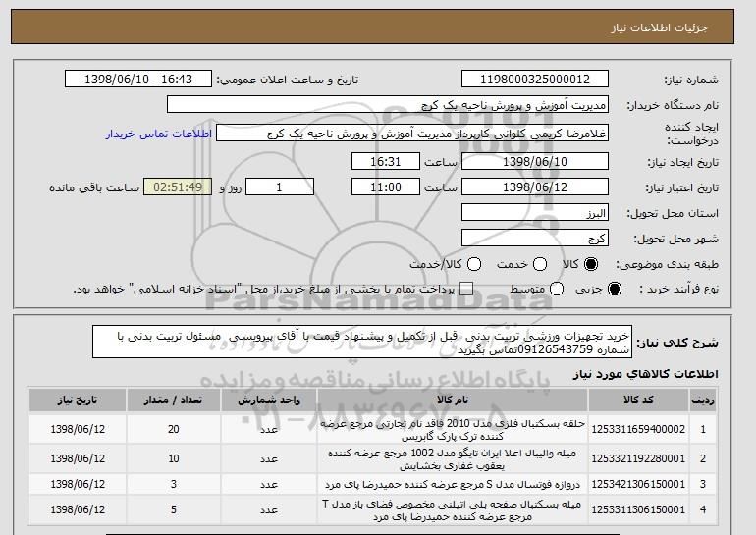Viewport: 756px width, 535px height.
Task: Click item code 1253321192280001
Action: point(638,458)
